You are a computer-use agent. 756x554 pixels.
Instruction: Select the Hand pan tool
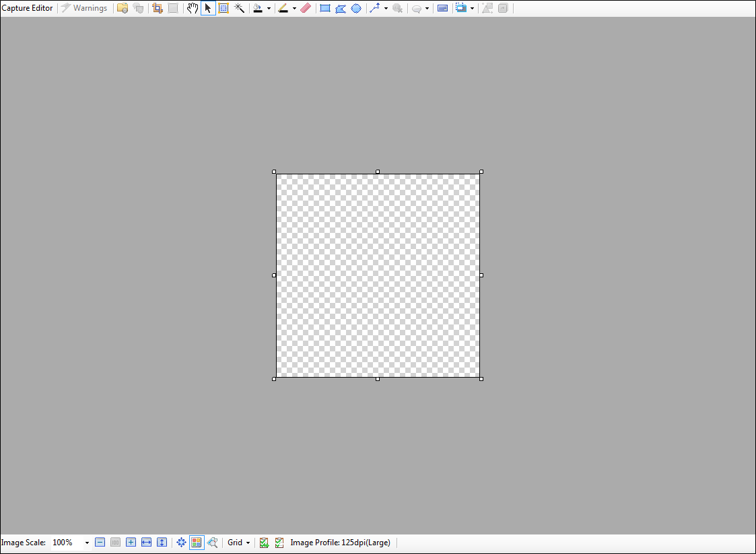(x=192, y=7)
